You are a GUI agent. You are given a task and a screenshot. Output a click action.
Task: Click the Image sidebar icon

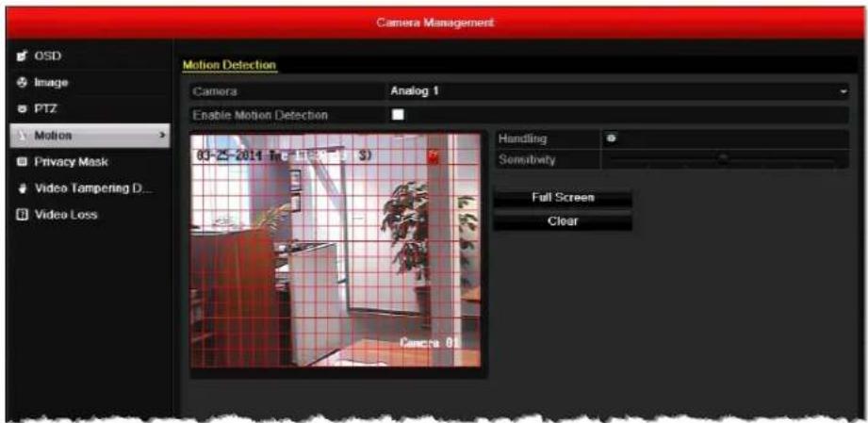point(21,83)
